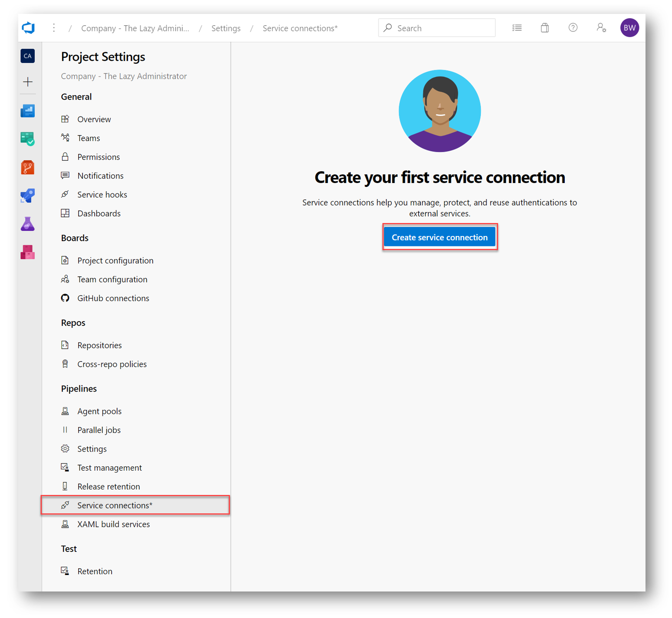Click the Test management checklist icon
The image size is (672, 618).
point(65,468)
